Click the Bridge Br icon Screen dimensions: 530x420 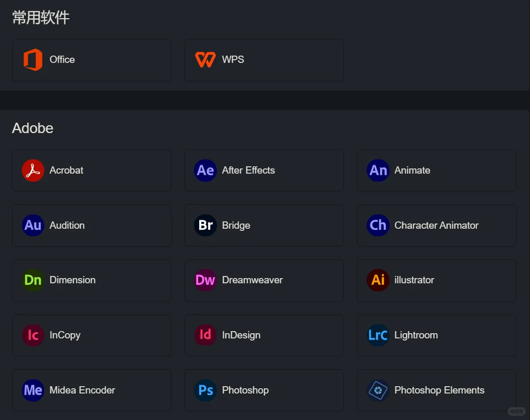pyautogui.click(x=205, y=226)
